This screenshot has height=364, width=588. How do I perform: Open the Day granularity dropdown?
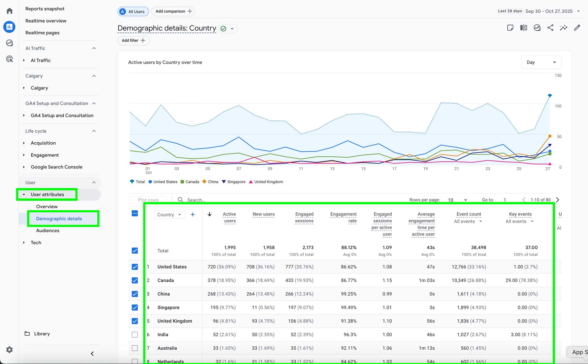[541, 62]
